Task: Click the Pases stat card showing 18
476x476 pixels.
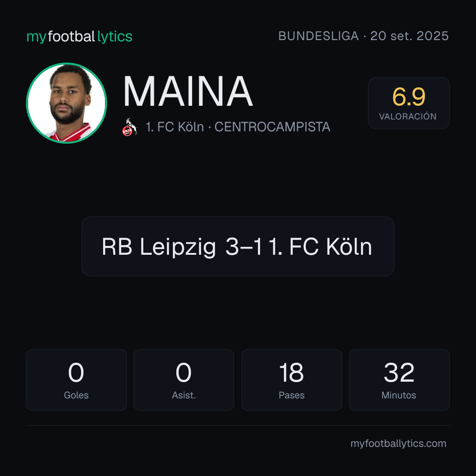Action: pyautogui.click(x=291, y=380)
